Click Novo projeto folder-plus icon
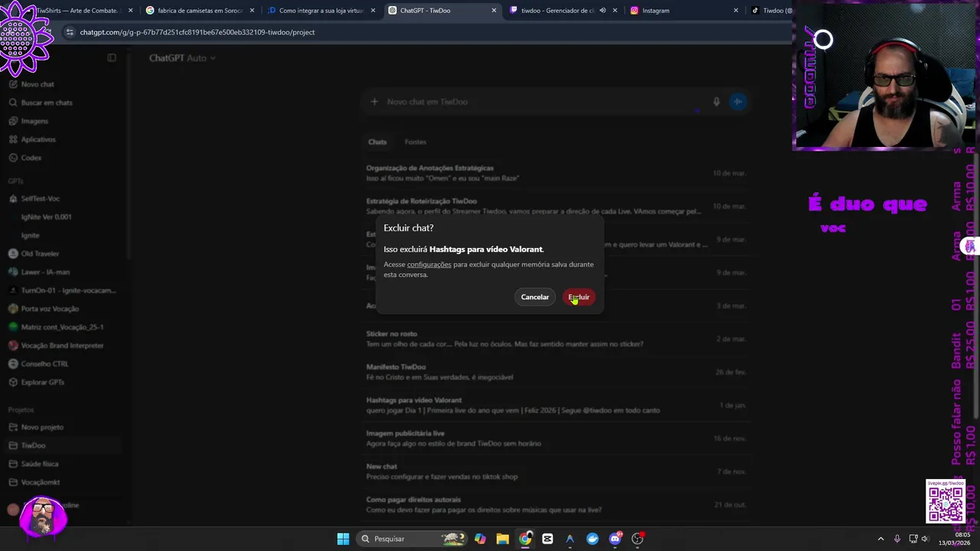Screen dimensions: 980x551 tap(13, 427)
